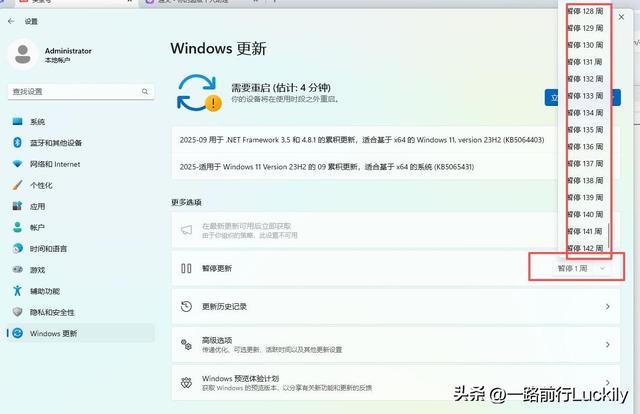This screenshot has height=414, width=640.
Task: Choose 暂停 135 周 from list
Action: point(585,129)
